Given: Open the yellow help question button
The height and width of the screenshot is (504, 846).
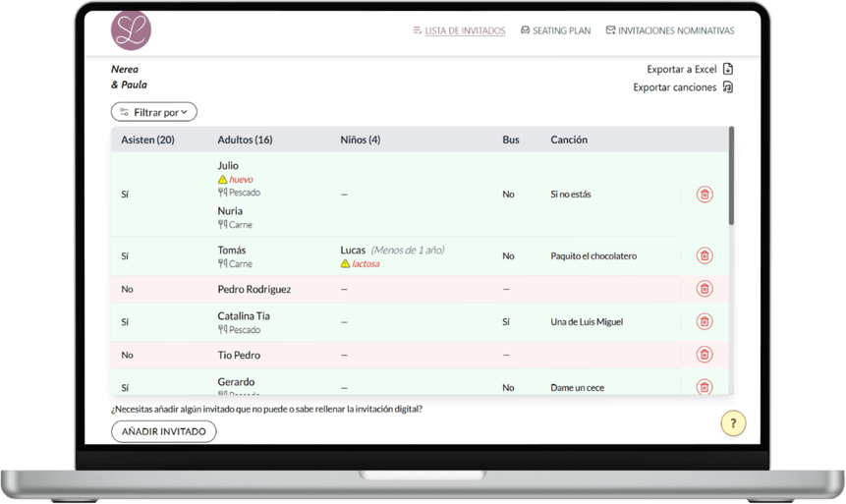Looking at the screenshot, I should point(733,423).
